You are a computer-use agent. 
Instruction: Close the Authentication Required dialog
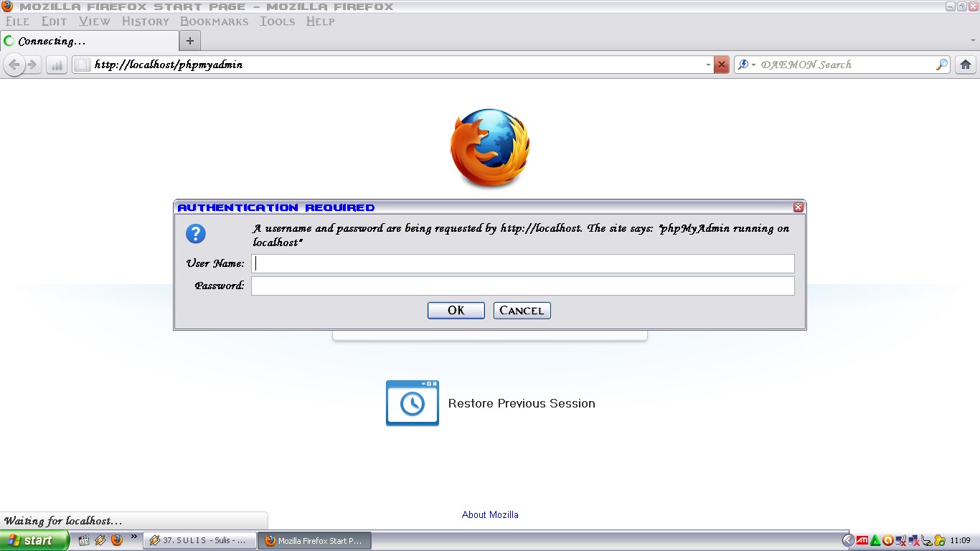[x=798, y=207]
